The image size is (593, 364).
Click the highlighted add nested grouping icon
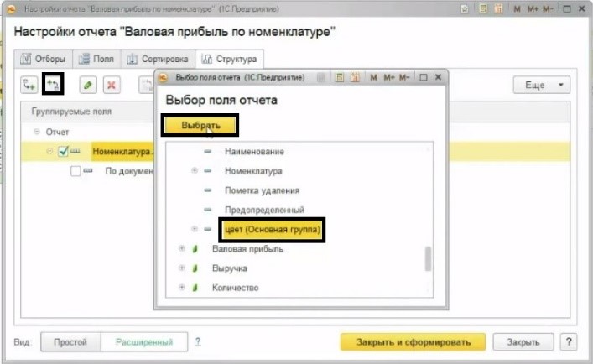(x=53, y=85)
